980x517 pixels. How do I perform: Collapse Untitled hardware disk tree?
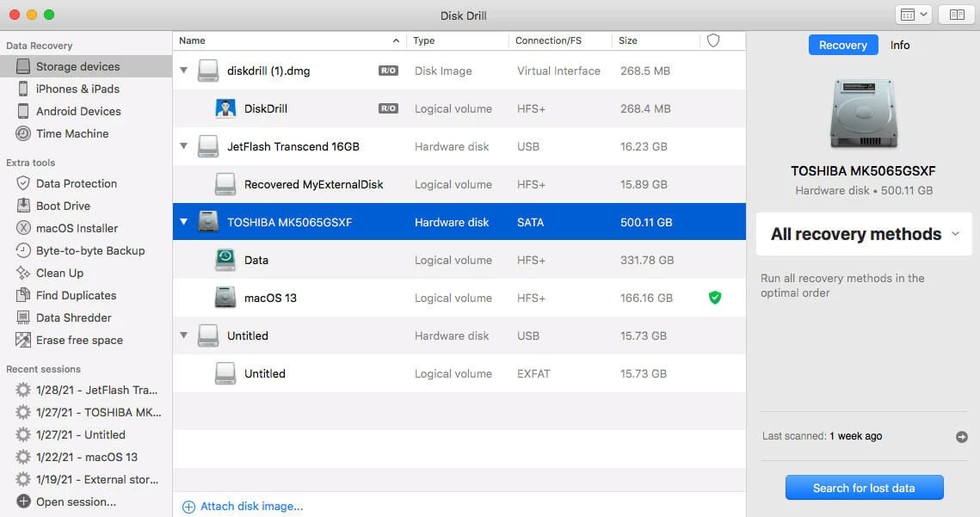click(x=184, y=335)
